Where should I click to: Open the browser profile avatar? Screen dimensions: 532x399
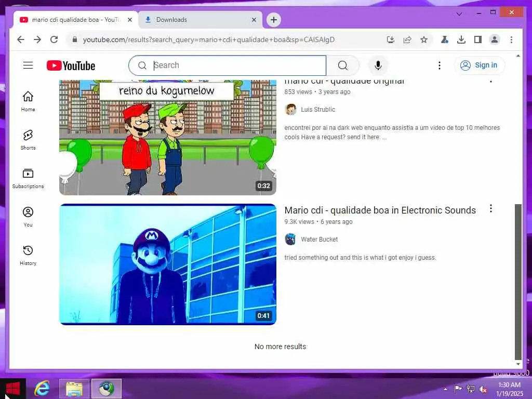495,39
